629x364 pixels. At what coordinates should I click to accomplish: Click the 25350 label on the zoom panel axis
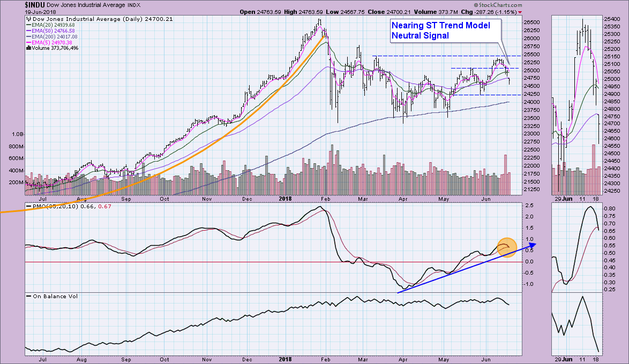point(611,27)
